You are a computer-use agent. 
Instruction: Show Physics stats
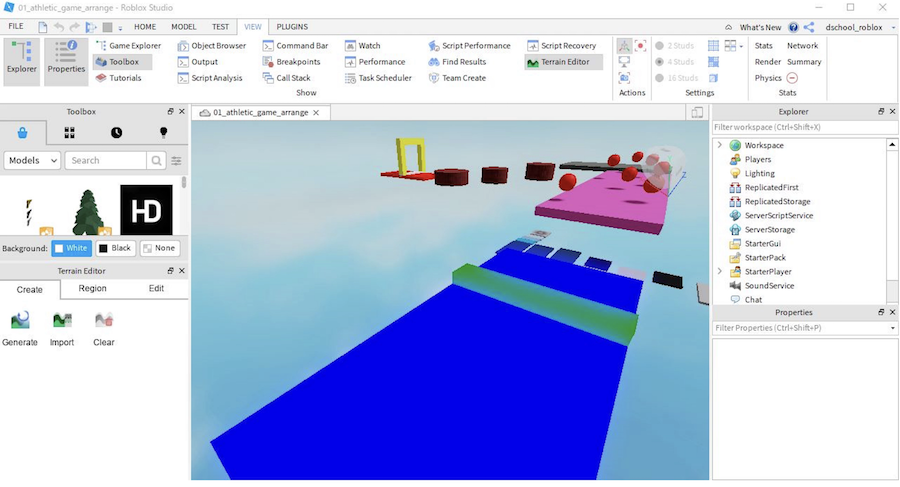(768, 78)
